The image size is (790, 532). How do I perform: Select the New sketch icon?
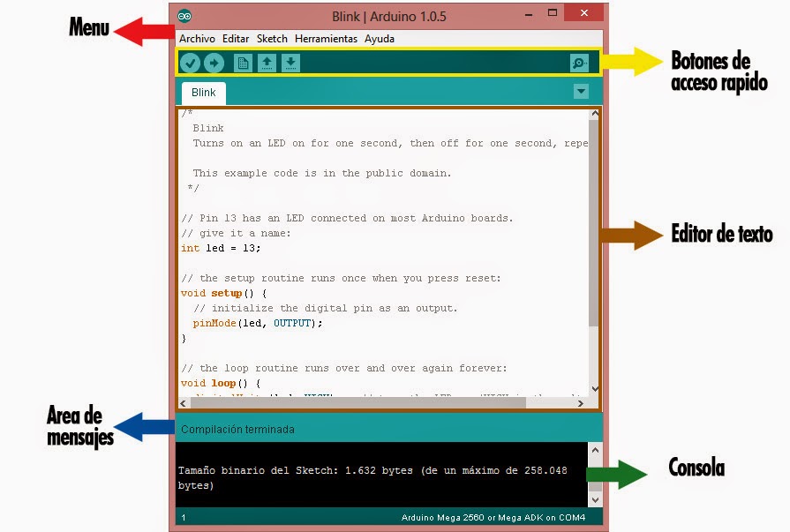pyautogui.click(x=243, y=63)
